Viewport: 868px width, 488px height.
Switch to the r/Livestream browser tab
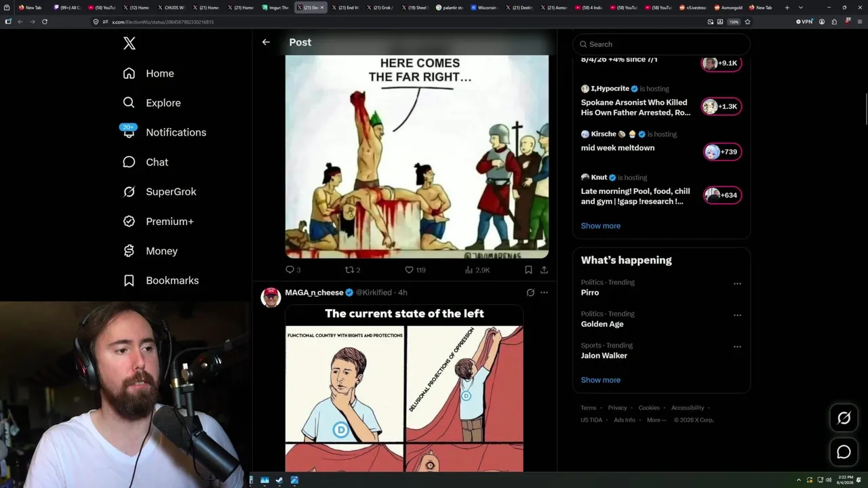[694, 7]
